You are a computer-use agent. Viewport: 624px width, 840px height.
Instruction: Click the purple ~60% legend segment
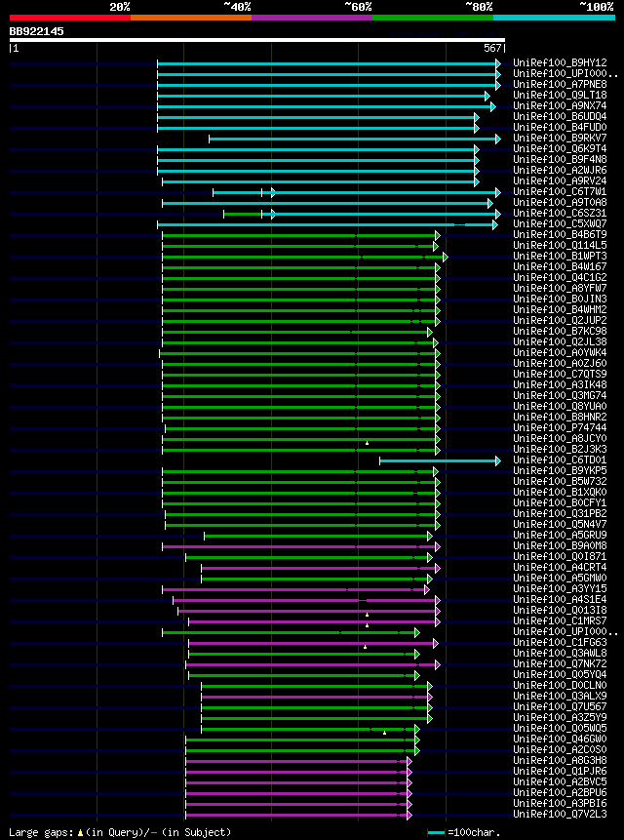coord(312,18)
